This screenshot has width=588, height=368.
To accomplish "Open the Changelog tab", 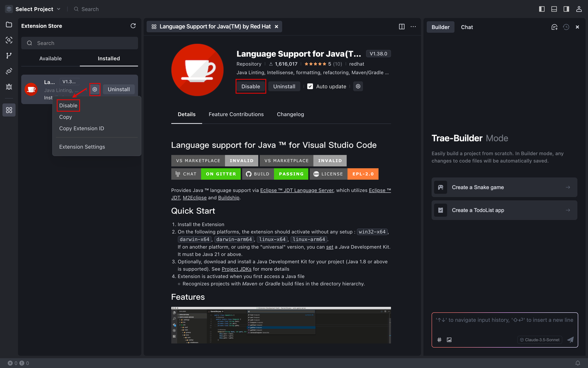I will point(290,114).
